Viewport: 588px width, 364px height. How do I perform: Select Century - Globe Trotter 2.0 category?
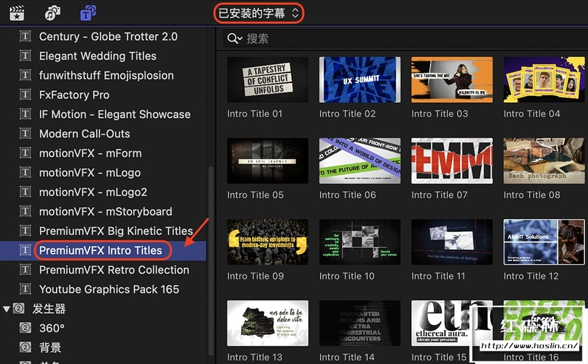pyautogui.click(x=109, y=36)
